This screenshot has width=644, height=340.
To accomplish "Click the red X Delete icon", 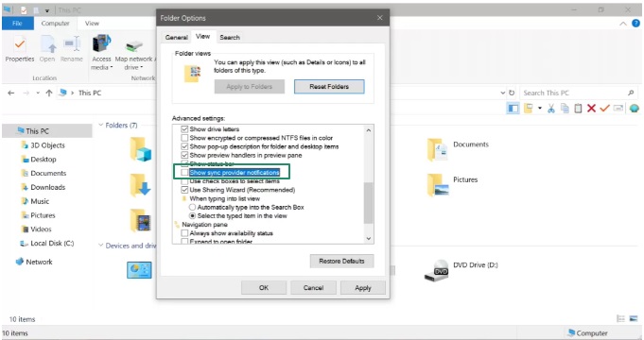I will tap(591, 109).
